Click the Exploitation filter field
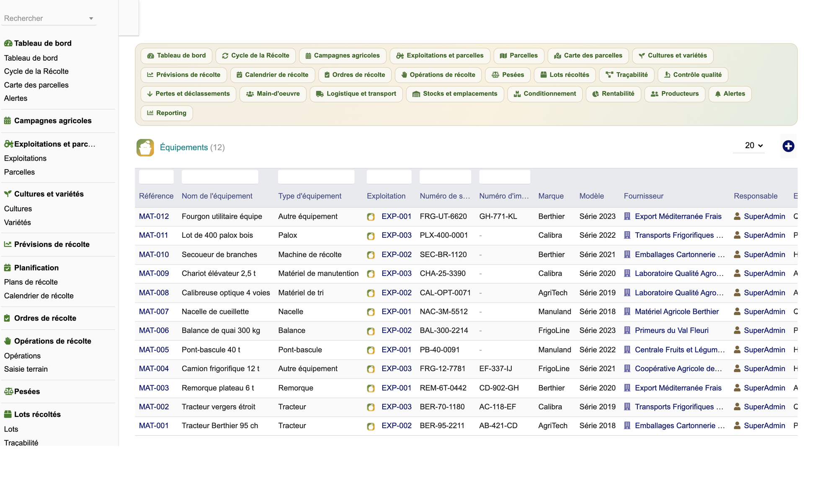Image resolution: width=815 pixels, height=504 pixels. click(x=389, y=177)
